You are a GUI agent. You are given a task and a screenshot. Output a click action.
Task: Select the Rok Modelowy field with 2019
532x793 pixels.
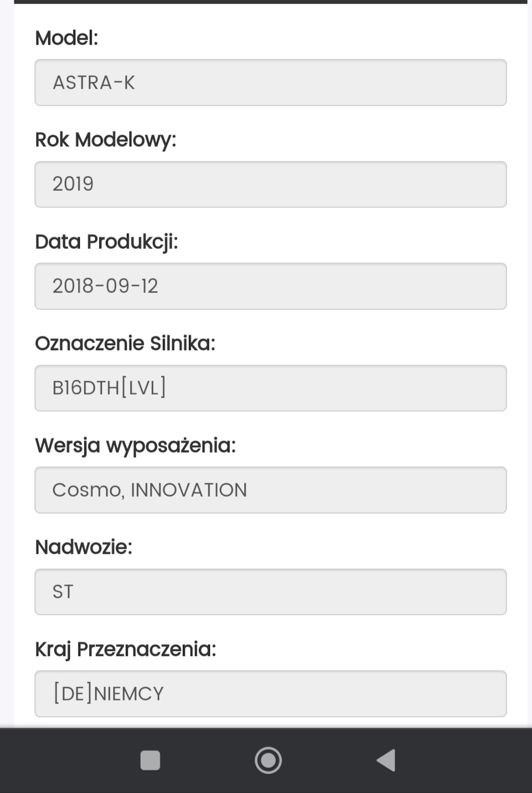[x=270, y=185]
